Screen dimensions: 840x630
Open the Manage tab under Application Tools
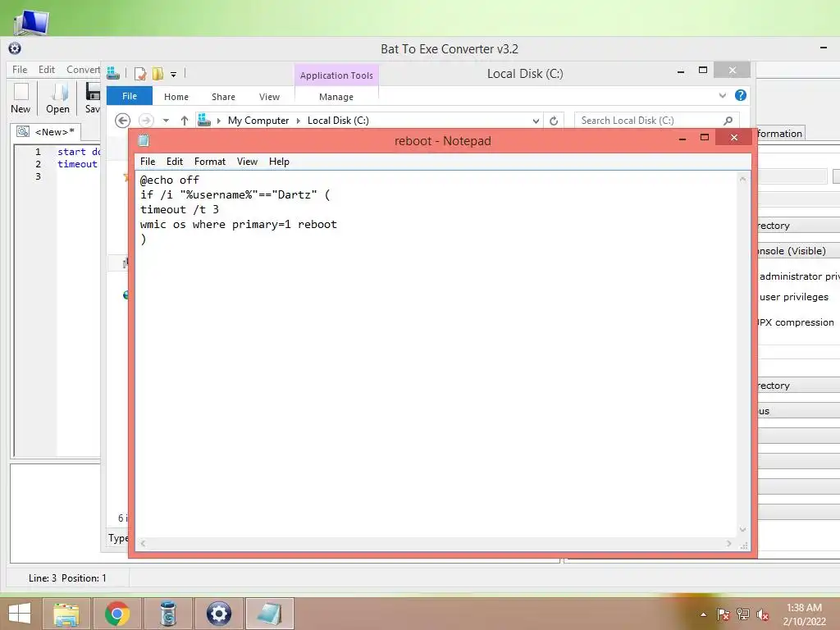tap(336, 97)
